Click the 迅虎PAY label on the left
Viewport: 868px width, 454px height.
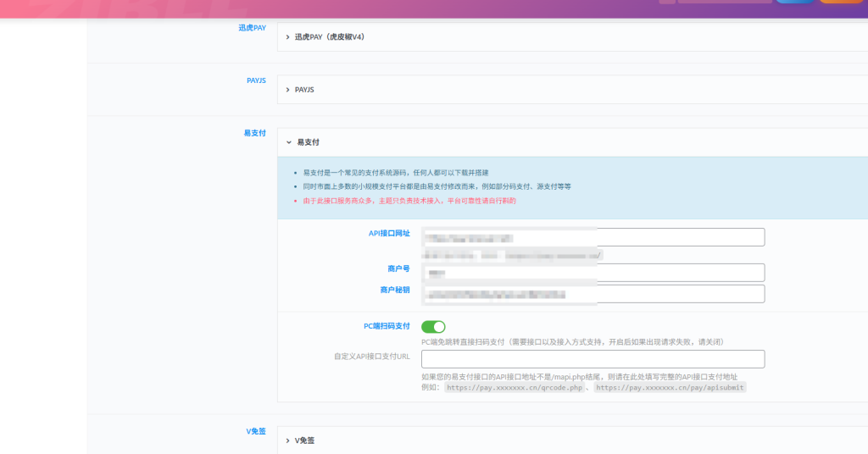click(x=252, y=28)
